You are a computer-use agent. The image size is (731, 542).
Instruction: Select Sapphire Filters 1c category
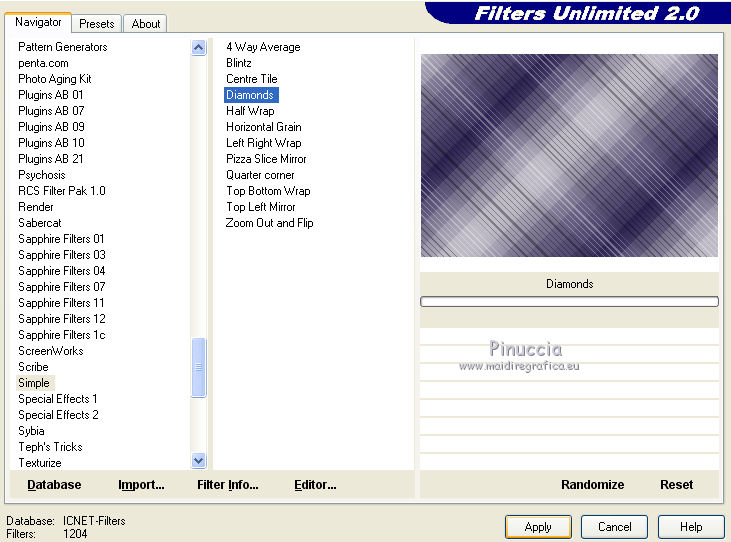pos(62,335)
